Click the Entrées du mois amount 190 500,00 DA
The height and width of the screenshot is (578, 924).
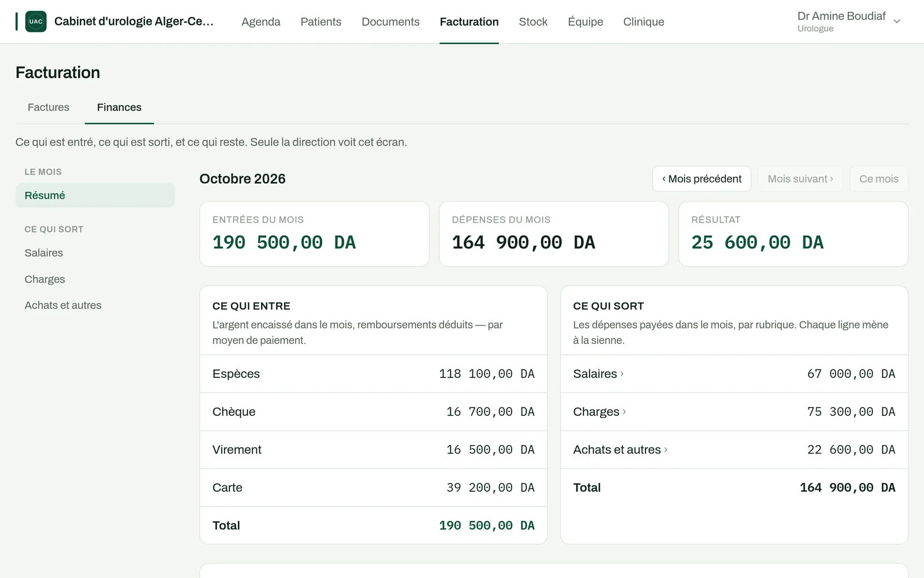pyautogui.click(x=284, y=242)
